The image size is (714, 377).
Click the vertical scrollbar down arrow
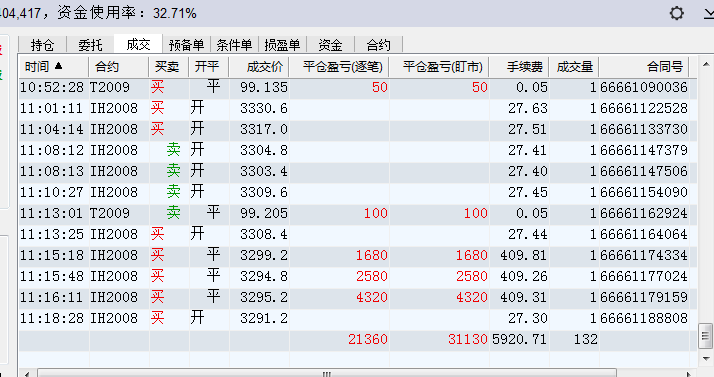[706, 358]
